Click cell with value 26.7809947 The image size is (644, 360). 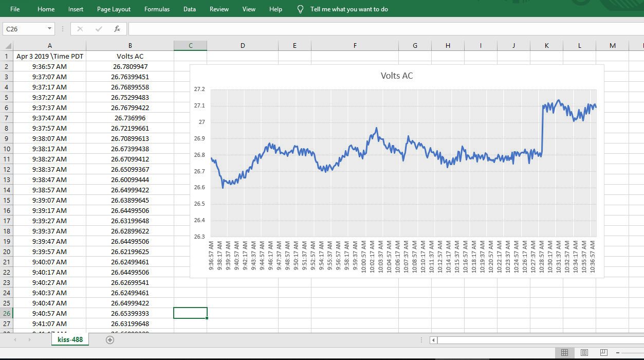(130, 66)
